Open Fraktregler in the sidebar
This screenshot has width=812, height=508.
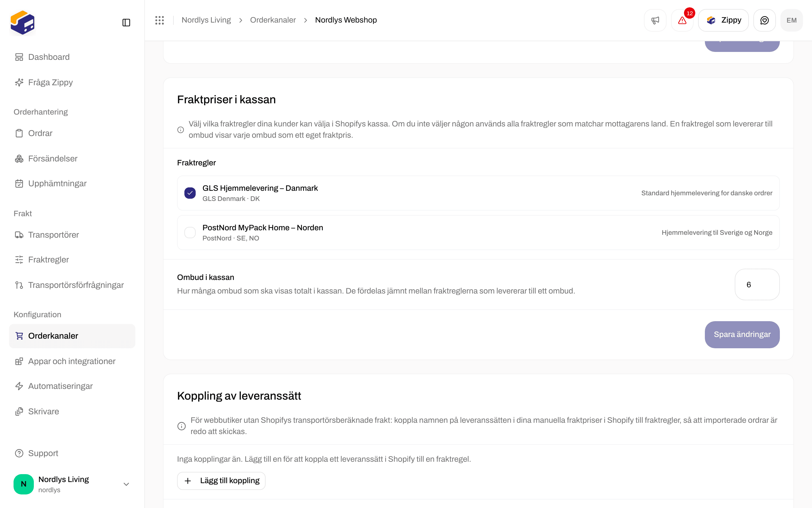click(72, 260)
